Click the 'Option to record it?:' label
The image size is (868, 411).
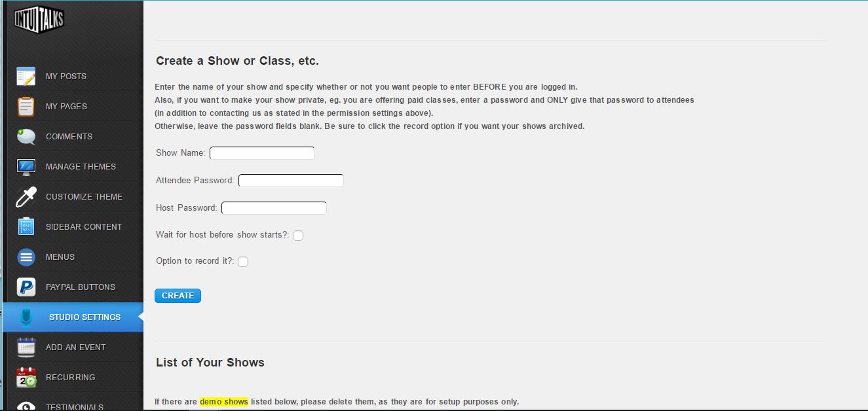click(x=195, y=260)
